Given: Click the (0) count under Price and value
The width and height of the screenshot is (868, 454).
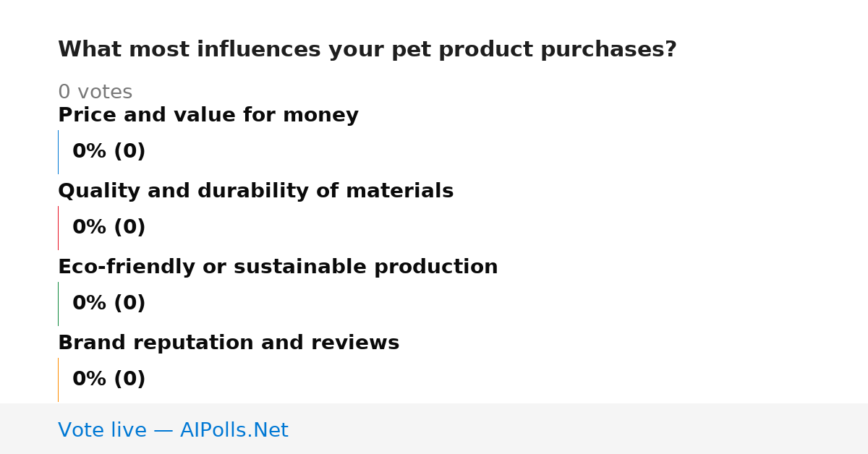Looking at the screenshot, I should coord(129,152).
